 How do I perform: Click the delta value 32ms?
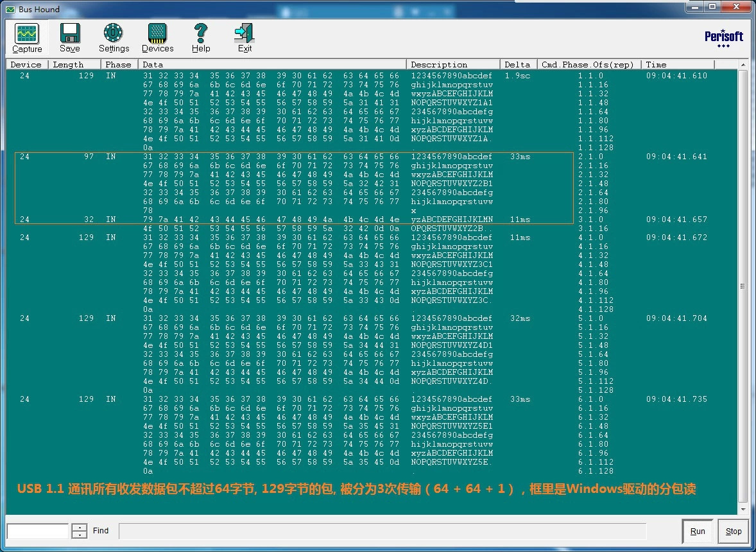click(520, 318)
